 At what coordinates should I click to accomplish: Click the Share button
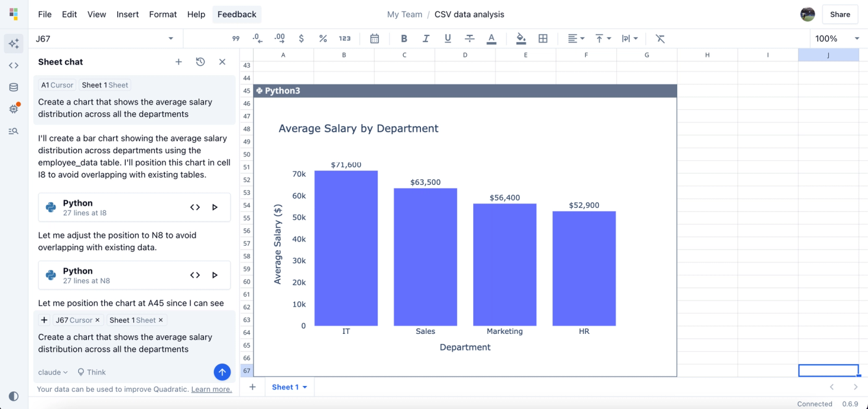[839, 14]
